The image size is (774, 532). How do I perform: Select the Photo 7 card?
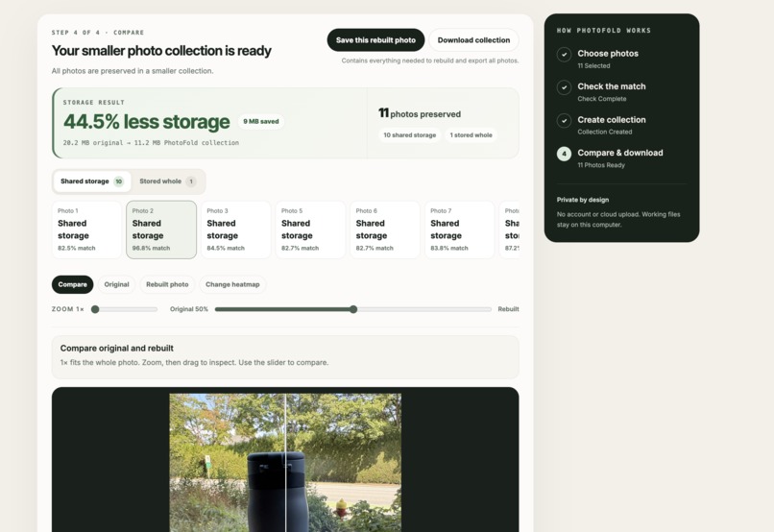click(x=460, y=230)
